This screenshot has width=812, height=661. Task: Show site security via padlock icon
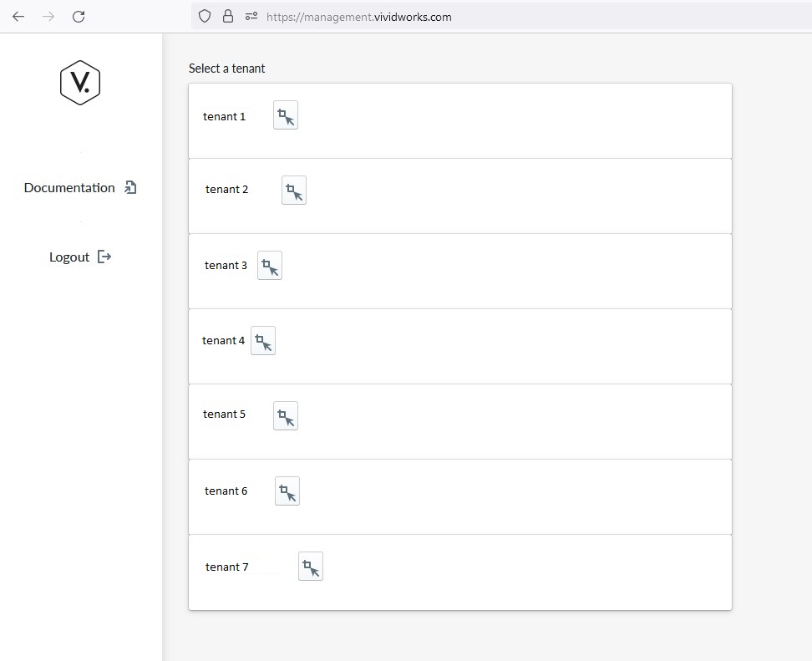point(228,17)
